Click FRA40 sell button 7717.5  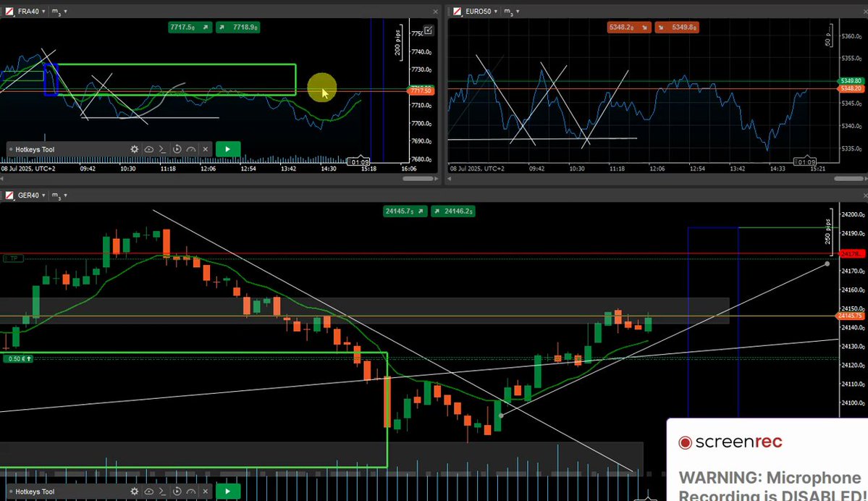(x=190, y=27)
